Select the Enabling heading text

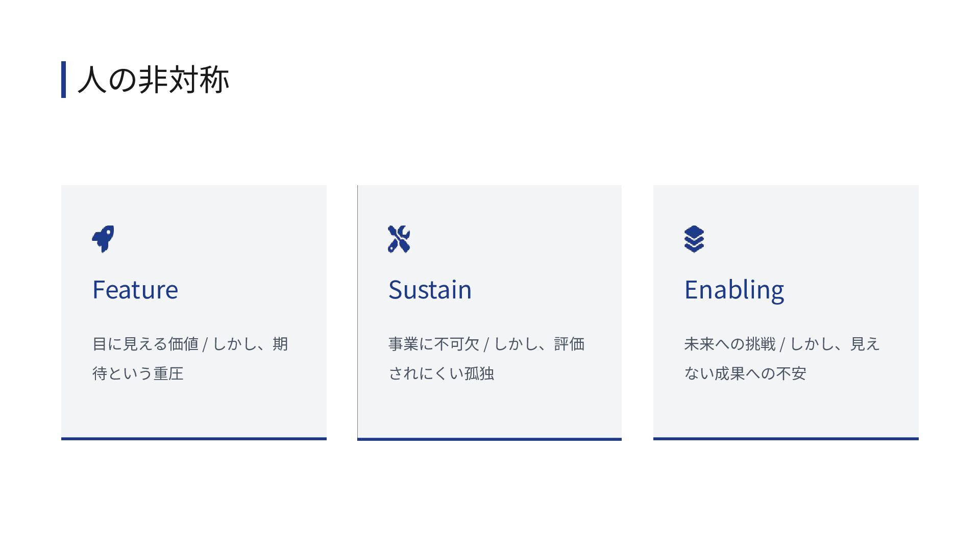coord(734,290)
